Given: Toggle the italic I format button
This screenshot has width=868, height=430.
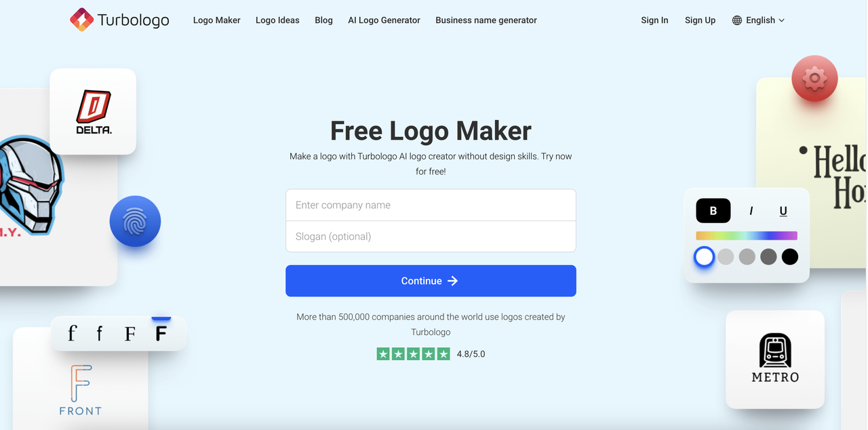Looking at the screenshot, I should pos(751,211).
